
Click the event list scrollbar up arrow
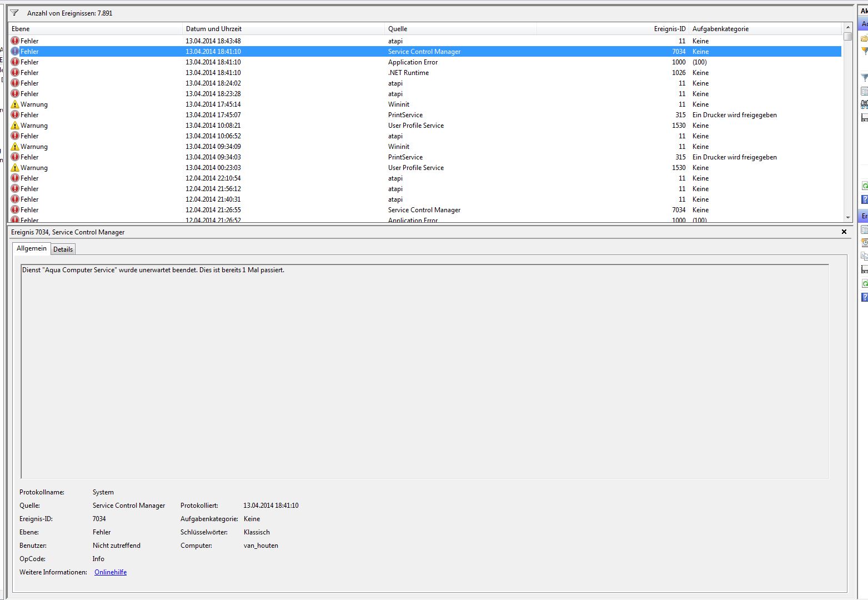pyautogui.click(x=847, y=27)
